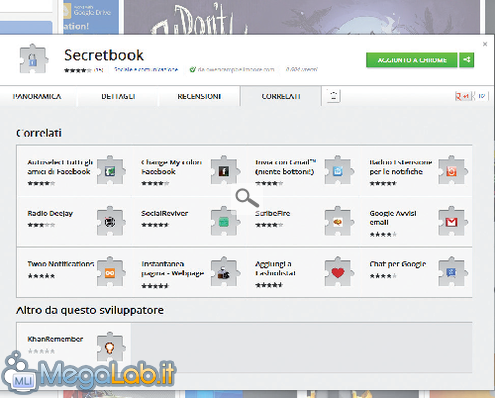Click the Instantanea pagina - Webpage title
495x398 pixels.
172,268
